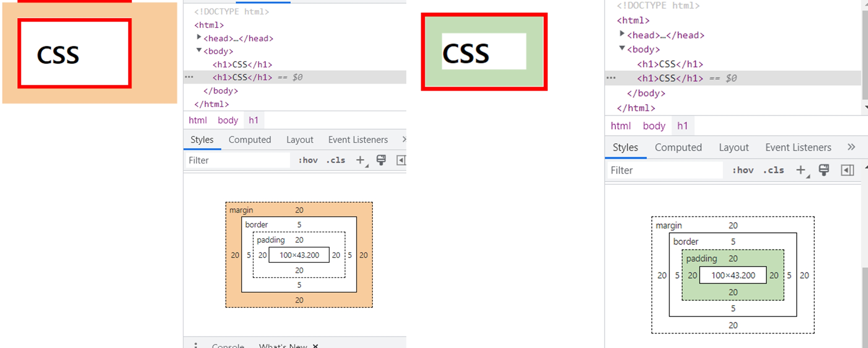
Task: Expand the head element in the left DOM tree
Action: click(199, 37)
